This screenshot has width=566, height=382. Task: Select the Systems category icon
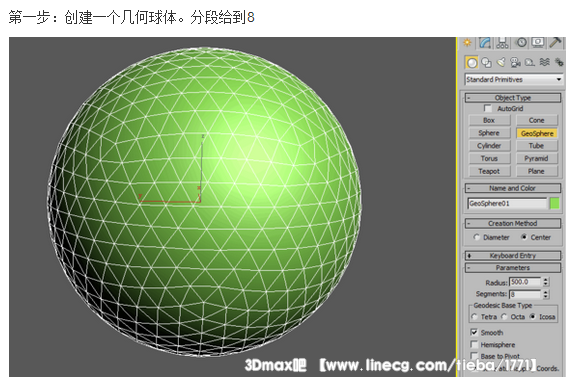coord(559,62)
